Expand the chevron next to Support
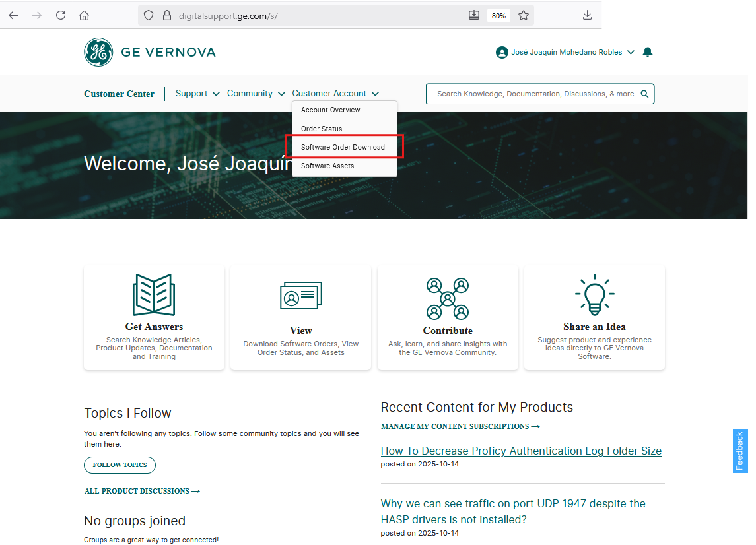Screen dimensions: 756x545 pyautogui.click(x=216, y=94)
